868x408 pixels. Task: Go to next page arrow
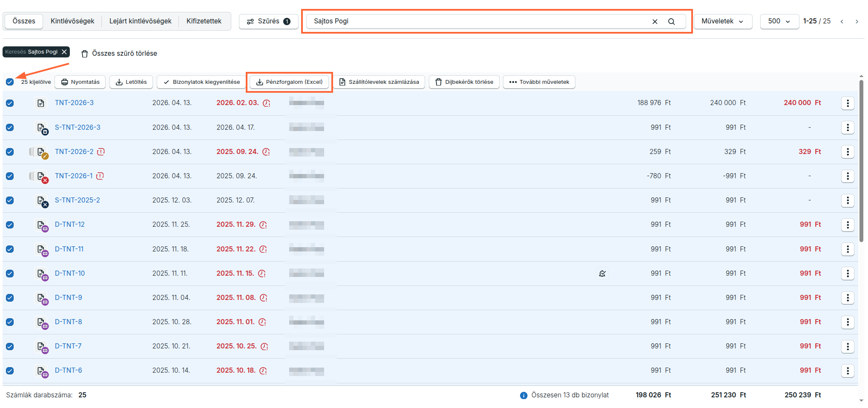tap(857, 21)
